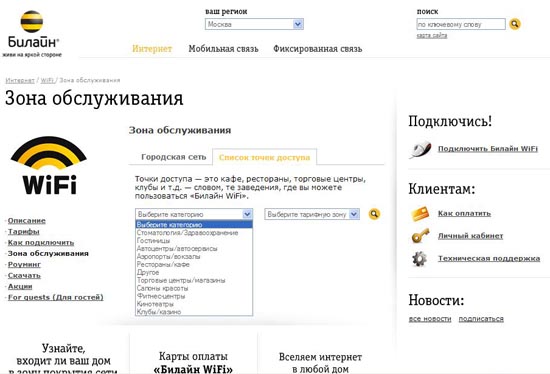Screen dimensions: 550x374
Task: Click the keyword search input field
Action: pos(461,24)
